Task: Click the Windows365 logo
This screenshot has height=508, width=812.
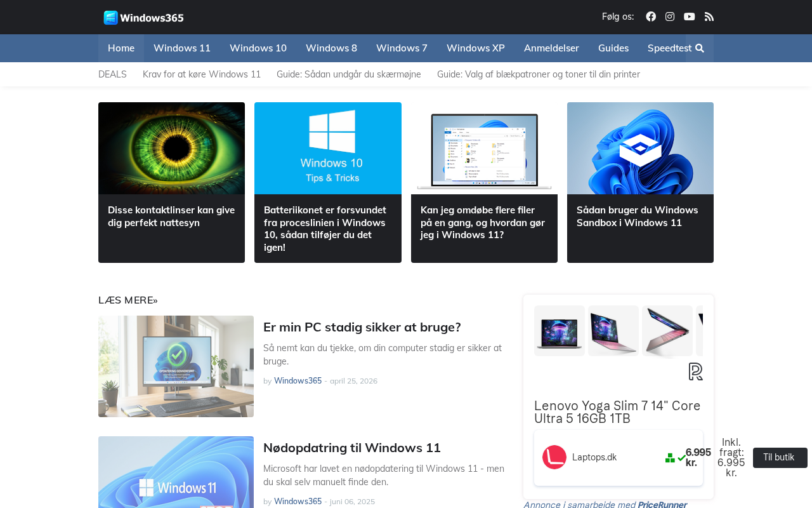Action: pyautogui.click(x=143, y=18)
